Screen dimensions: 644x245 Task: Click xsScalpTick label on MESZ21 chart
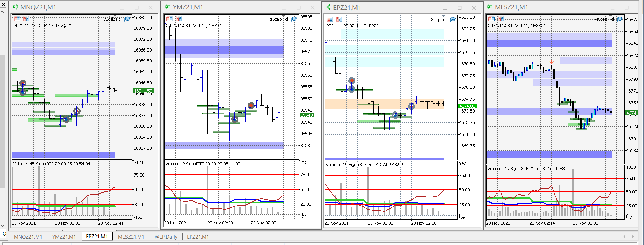[605, 19]
